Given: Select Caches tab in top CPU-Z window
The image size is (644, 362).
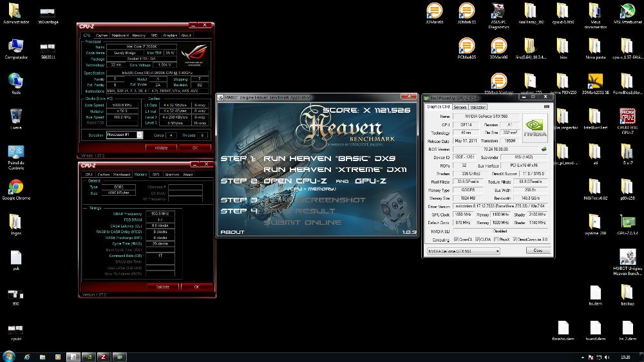Looking at the screenshot, I should coord(102,35).
